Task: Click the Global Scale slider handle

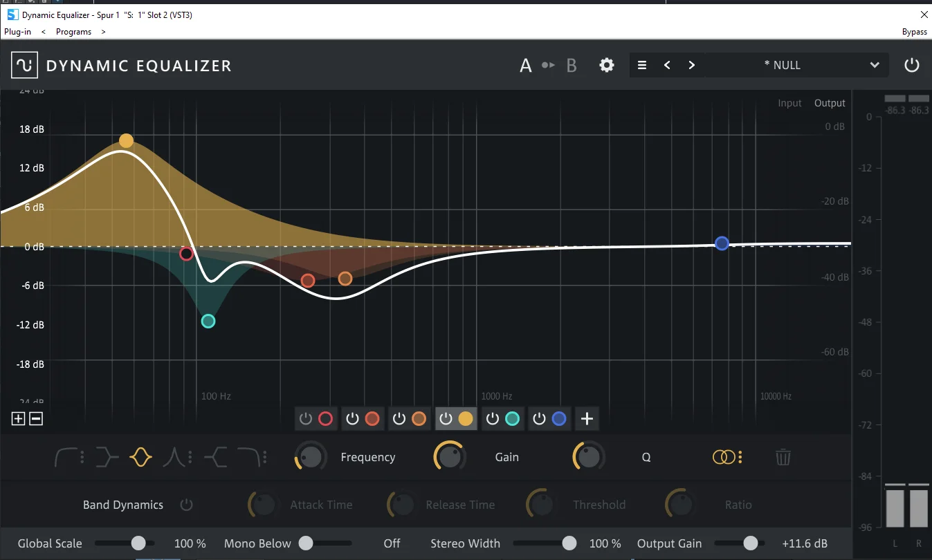Action: pyautogui.click(x=138, y=543)
